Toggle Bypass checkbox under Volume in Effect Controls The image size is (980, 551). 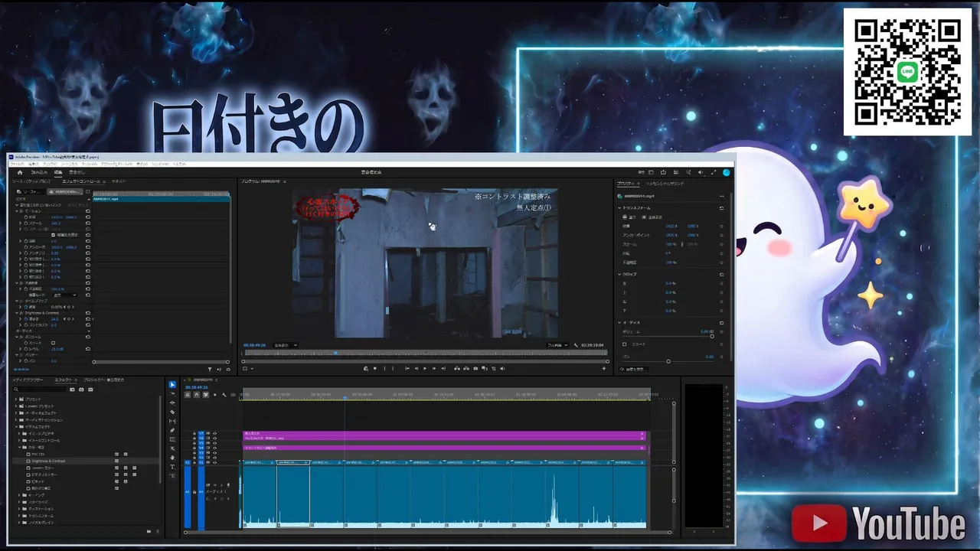pyautogui.click(x=53, y=343)
